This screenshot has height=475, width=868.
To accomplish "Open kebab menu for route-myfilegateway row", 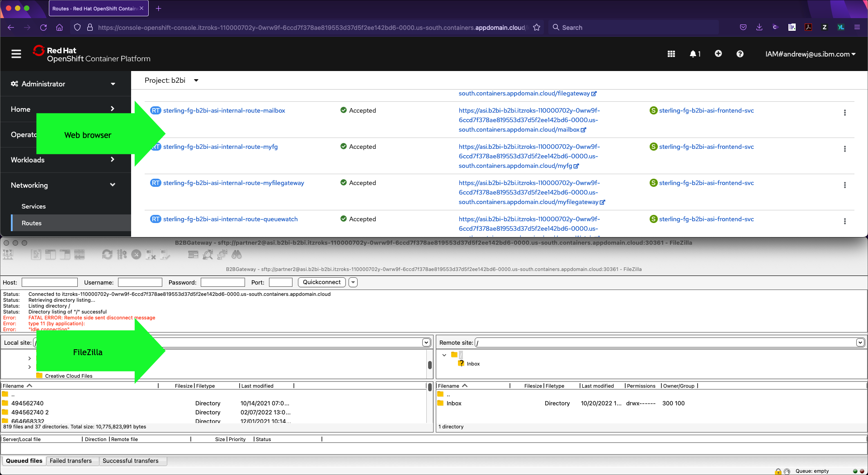I will tap(844, 185).
